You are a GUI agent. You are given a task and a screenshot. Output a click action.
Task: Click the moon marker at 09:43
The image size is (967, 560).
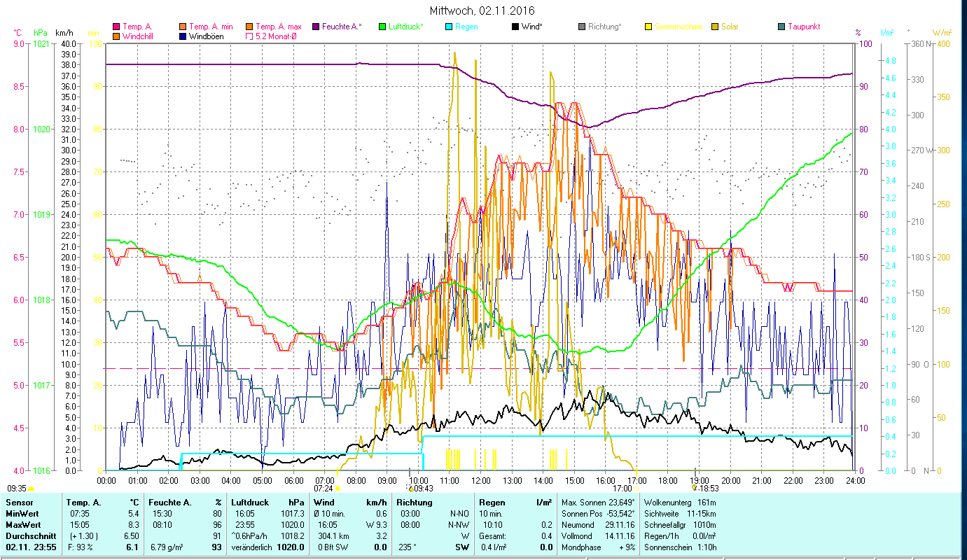[410, 488]
